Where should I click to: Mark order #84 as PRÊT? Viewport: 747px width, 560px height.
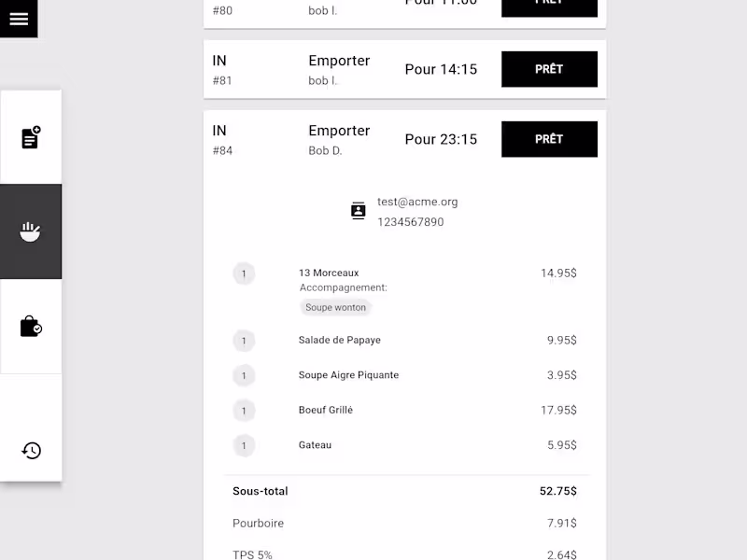pos(549,139)
